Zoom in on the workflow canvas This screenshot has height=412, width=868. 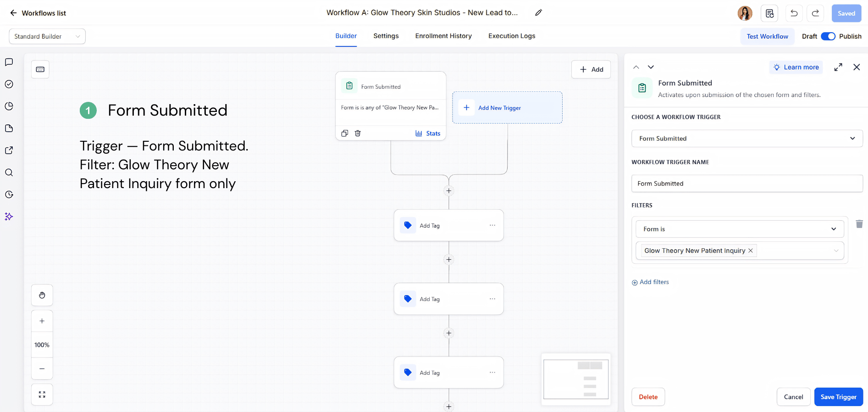[x=42, y=321]
